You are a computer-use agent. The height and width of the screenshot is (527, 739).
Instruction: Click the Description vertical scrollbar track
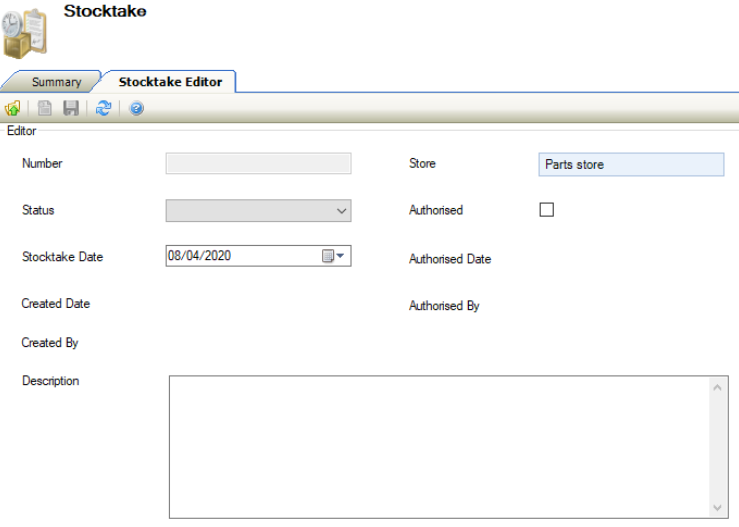(717, 447)
